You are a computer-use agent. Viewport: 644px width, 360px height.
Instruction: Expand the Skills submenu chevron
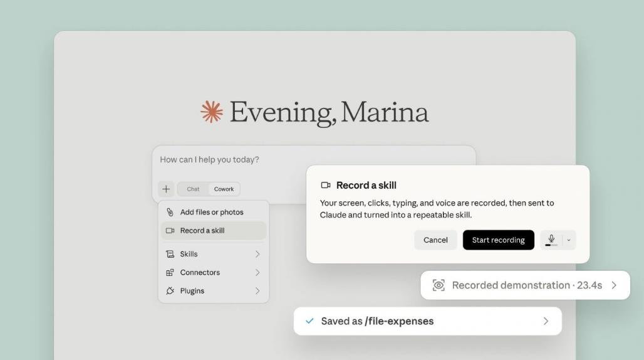(x=257, y=254)
